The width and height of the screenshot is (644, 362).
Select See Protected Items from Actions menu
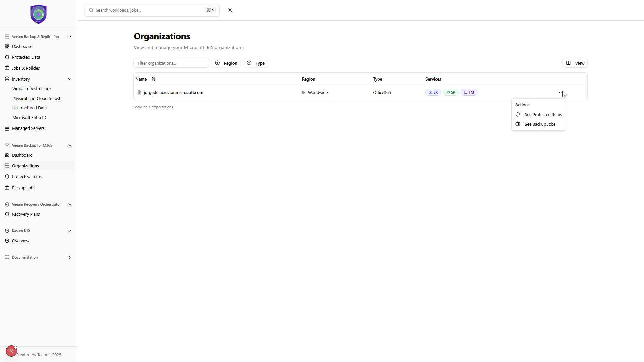[543, 115]
